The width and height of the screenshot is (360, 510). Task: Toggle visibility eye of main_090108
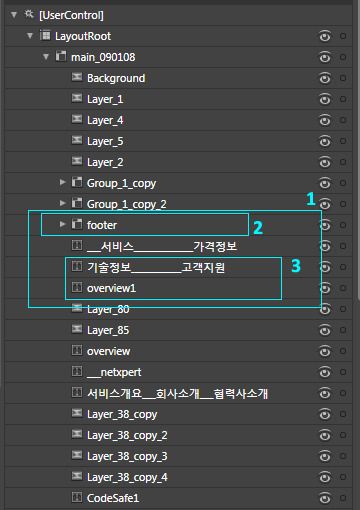tap(325, 57)
